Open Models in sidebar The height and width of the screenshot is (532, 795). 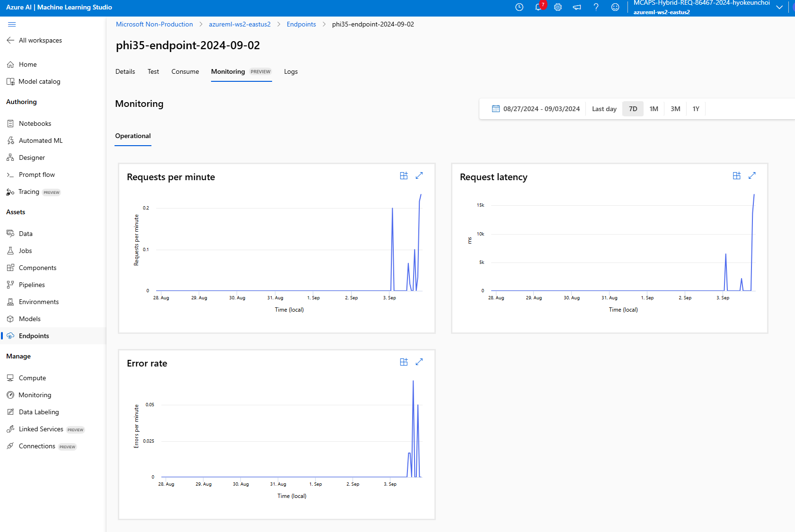(24, 319)
